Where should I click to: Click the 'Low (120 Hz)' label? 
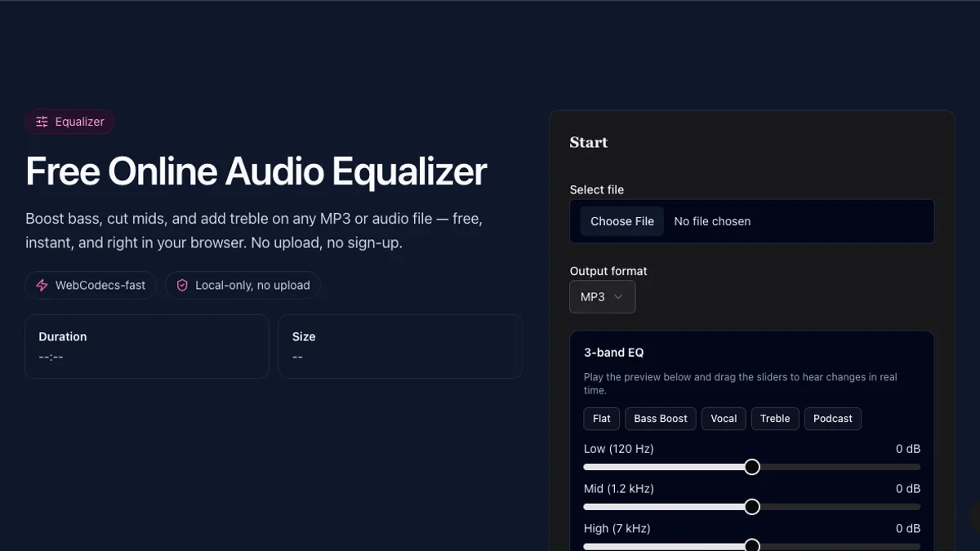[x=619, y=449]
